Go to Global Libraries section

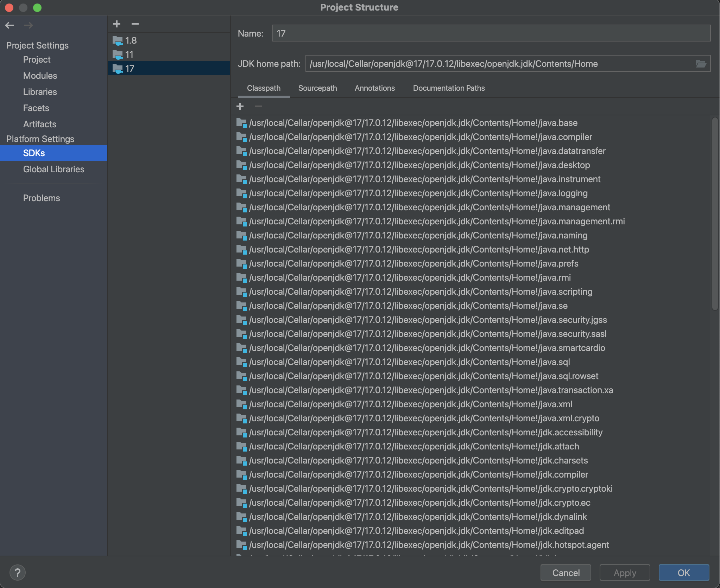[x=53, y=169]
